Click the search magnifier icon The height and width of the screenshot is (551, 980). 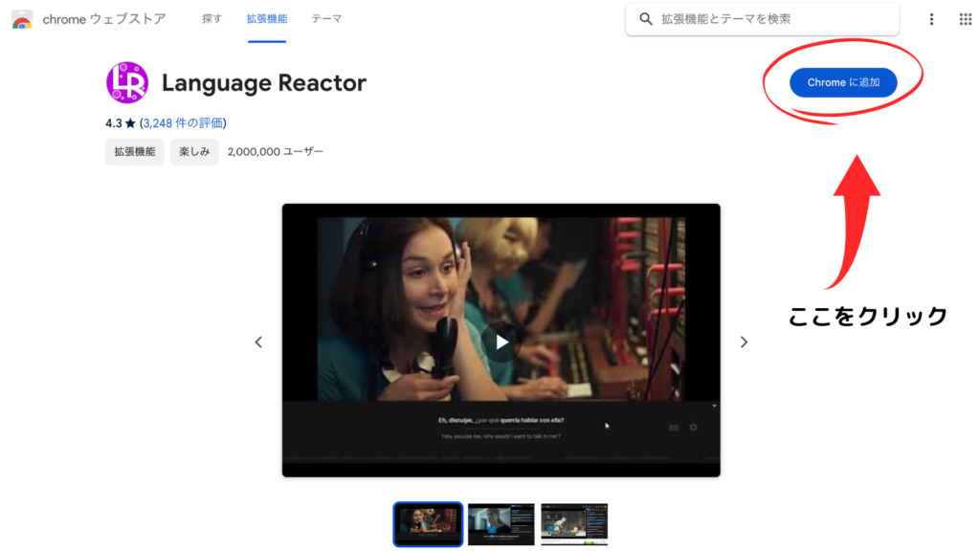(x=646, y=19)
